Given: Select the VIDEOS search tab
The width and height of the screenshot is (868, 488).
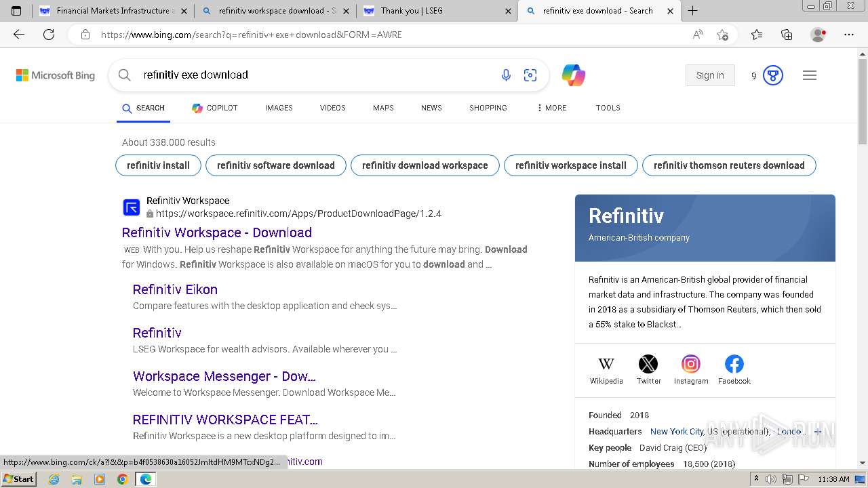Looking at the screenshot, I should tap(333, 108).
